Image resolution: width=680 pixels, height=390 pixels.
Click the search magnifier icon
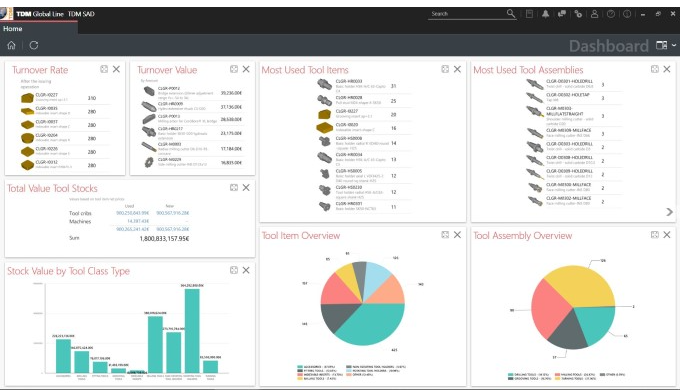point(511,13)
